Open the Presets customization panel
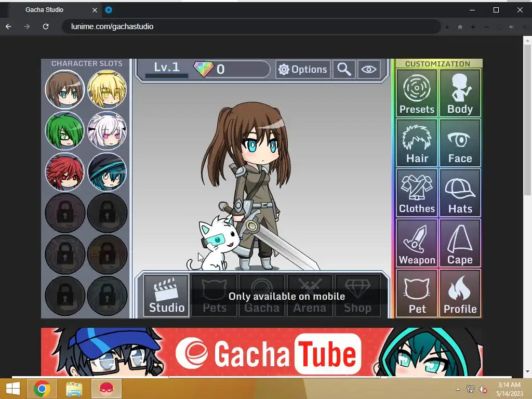 coord(417,93)
